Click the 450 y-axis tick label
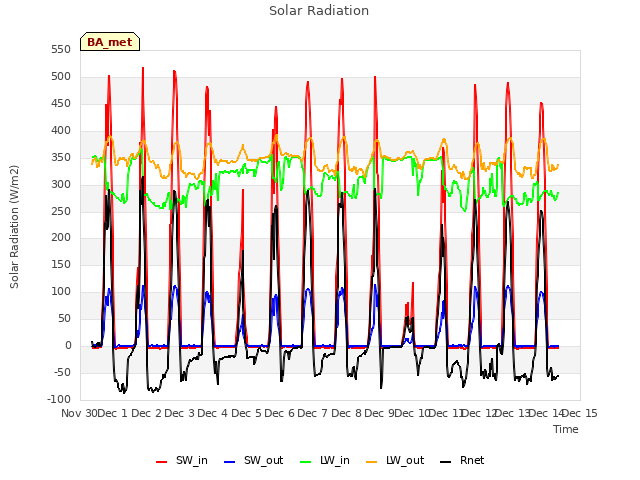 (x=61, y=103)
